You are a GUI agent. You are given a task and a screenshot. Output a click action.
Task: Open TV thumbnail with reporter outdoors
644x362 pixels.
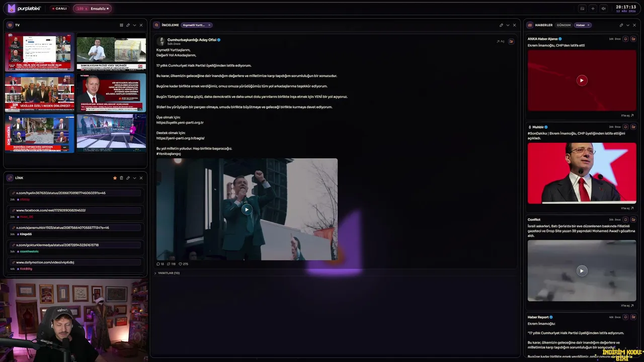coord(111,52)
